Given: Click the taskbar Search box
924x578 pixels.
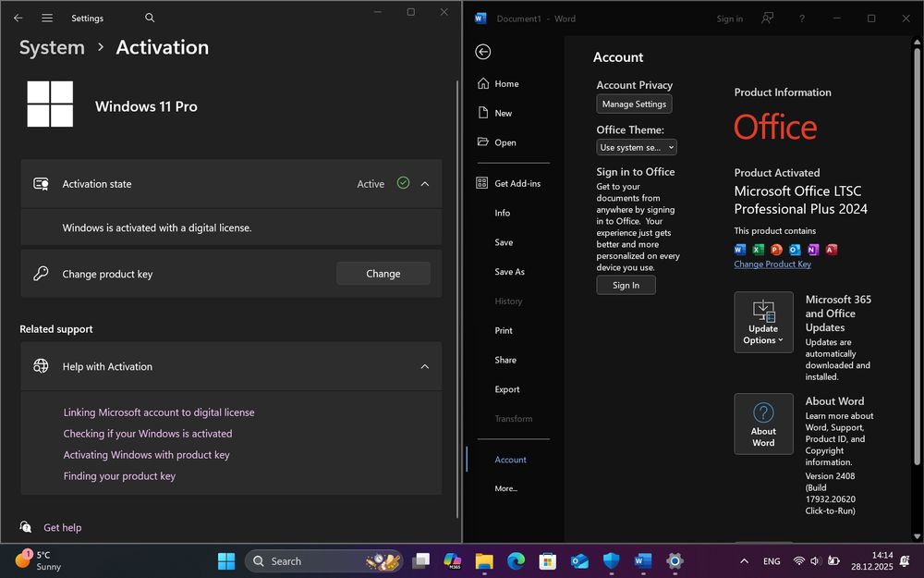Looking at the screenshot, I should (324, 561).
